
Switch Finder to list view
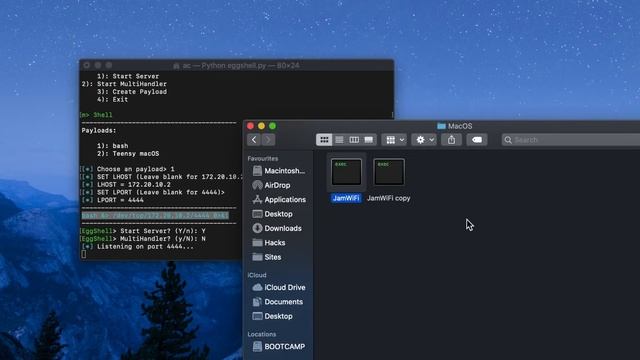339,140
